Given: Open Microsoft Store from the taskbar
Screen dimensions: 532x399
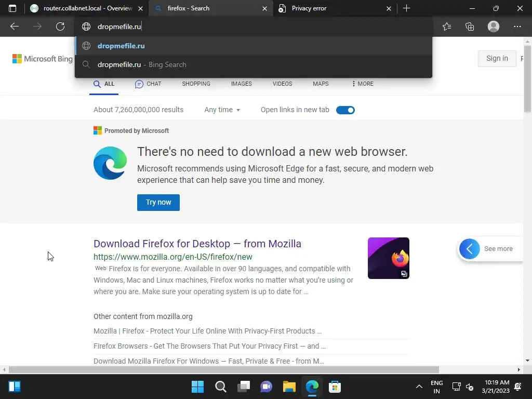Looking at the screenshot, I should pos(335,387).
